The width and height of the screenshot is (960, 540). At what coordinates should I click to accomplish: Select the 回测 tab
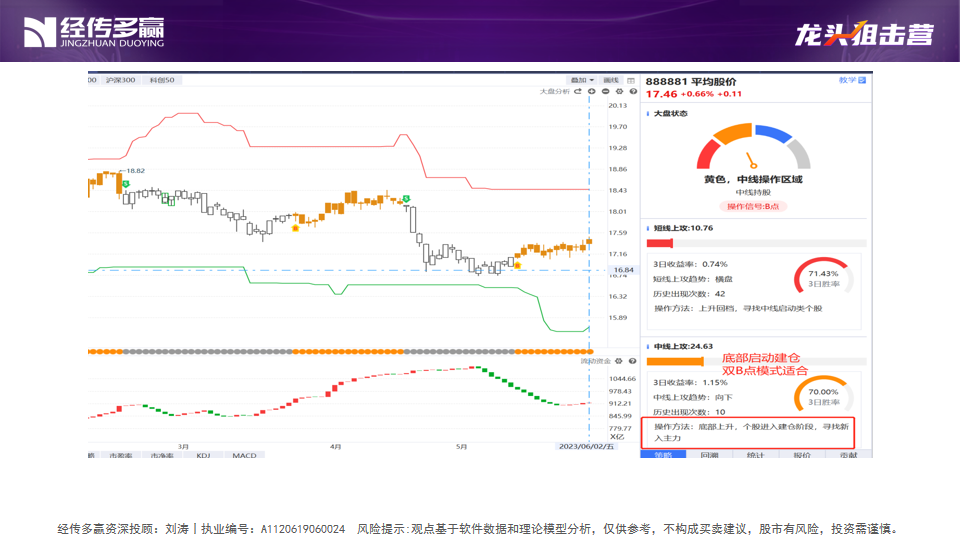click(x=710, y=455)
